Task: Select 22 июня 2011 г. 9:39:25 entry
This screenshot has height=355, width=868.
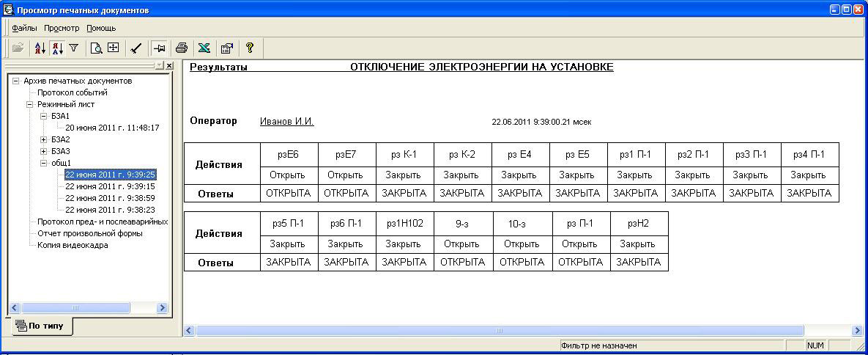Action: click(110, 174)
